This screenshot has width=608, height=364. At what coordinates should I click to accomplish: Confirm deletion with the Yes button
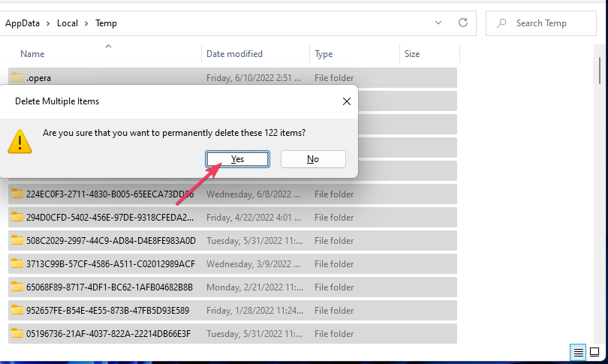tap(237, 159)
